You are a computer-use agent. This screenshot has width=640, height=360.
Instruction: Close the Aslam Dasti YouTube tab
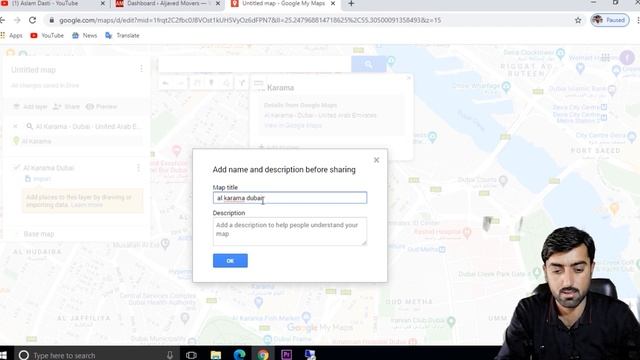(x=103, y=4)
